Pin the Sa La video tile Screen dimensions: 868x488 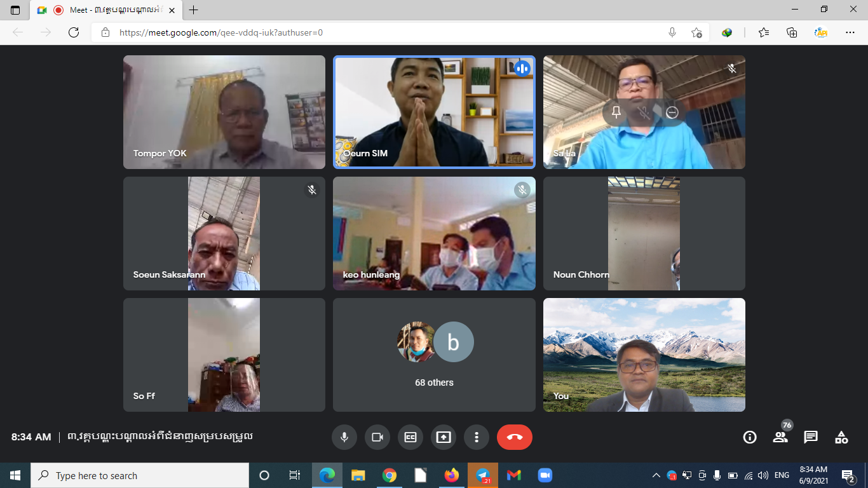coord(616,112)
